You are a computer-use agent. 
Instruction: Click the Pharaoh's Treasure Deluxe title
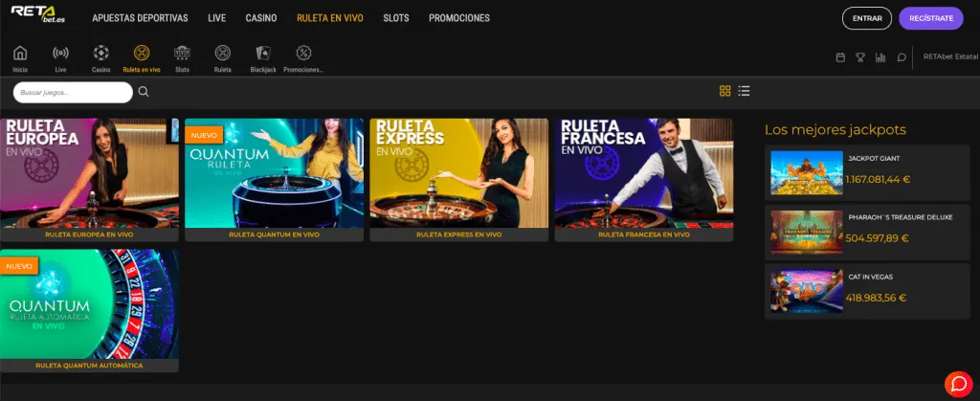[x=901, y=217]
